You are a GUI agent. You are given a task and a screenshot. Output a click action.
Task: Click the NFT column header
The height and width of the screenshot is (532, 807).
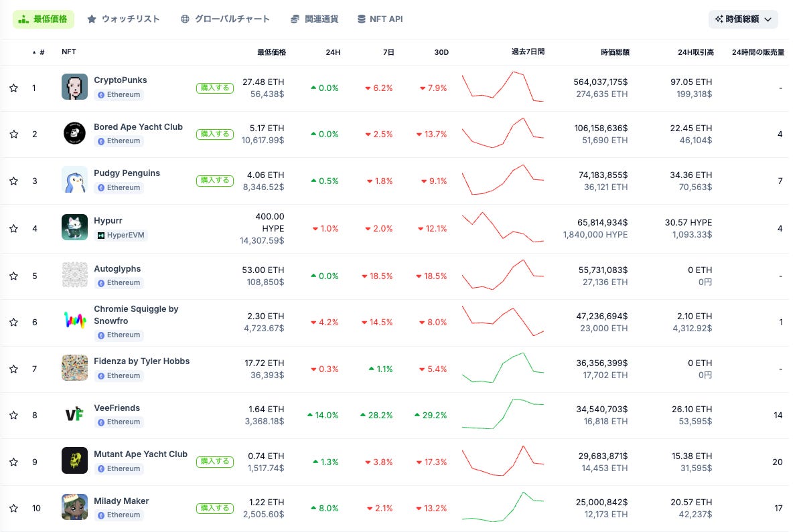coord(68,52)
